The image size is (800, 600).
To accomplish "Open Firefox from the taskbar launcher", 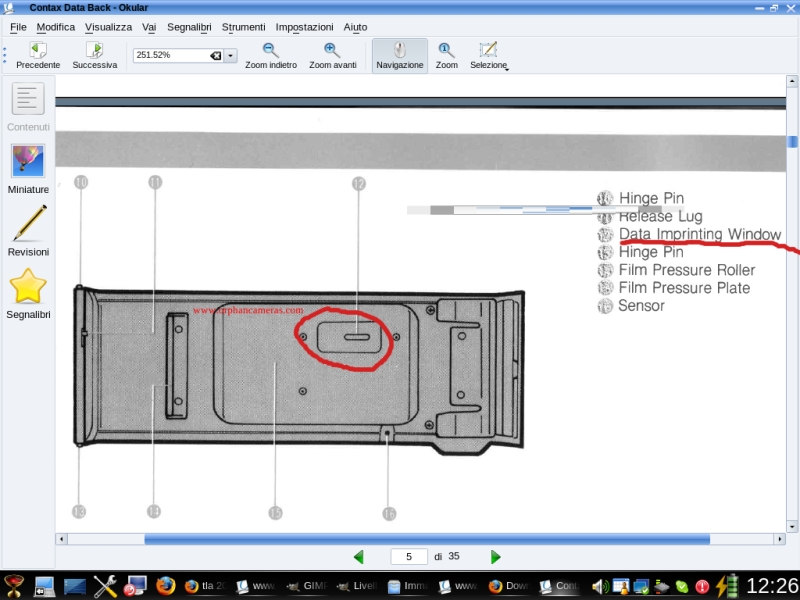I will (165, 586).
